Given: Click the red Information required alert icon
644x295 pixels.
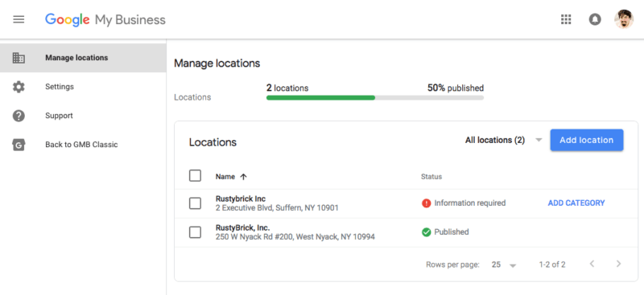Looking at the screenshot, I should (427, 203).
